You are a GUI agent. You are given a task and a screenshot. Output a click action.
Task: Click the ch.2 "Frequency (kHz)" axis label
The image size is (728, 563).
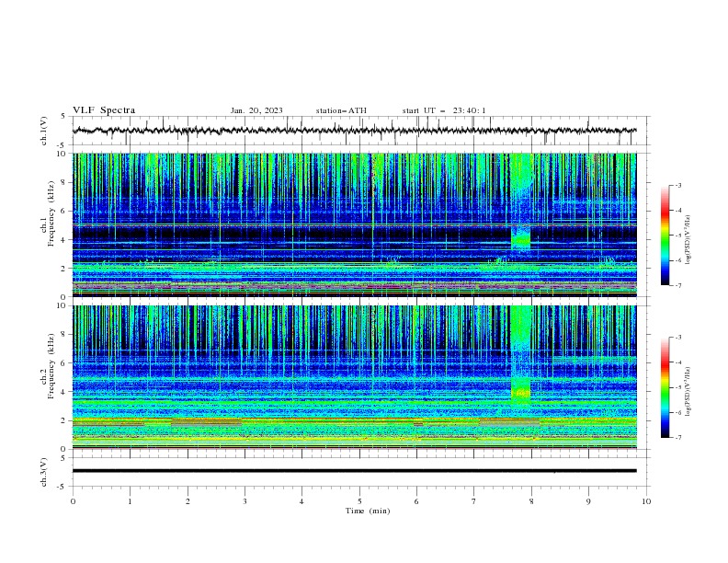coord(51,366)
